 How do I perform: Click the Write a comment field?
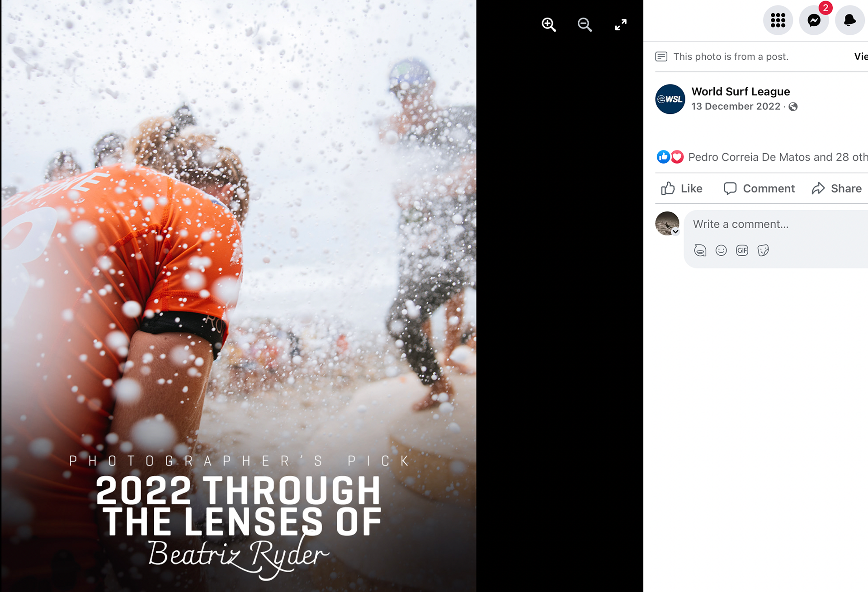coord(776,224)
